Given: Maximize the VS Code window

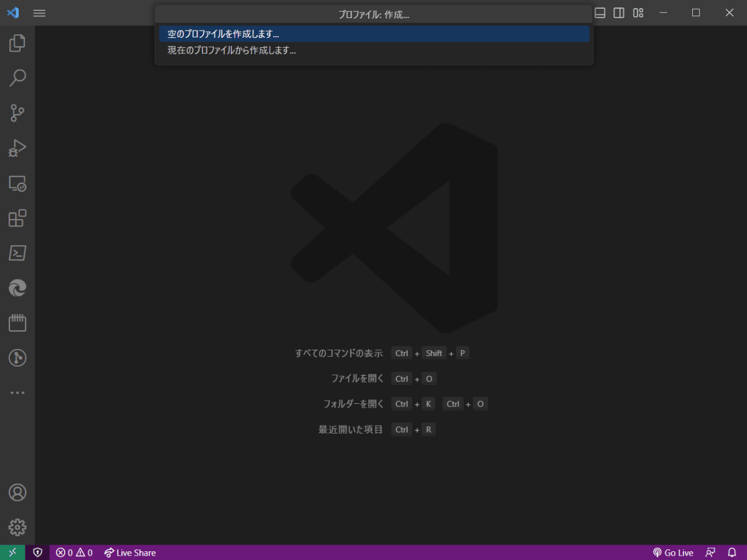Looking at the screenshot, I should [x=696, y=12].
